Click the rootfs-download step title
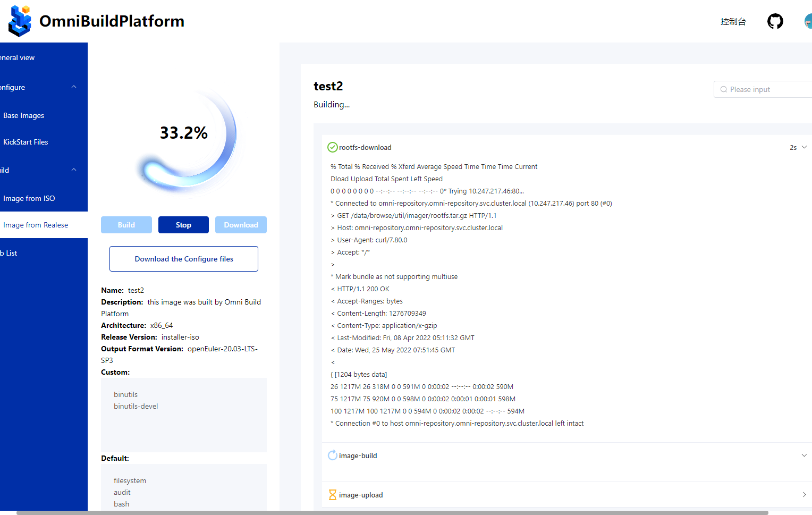 pyautogui.click(x=365, y=147)
